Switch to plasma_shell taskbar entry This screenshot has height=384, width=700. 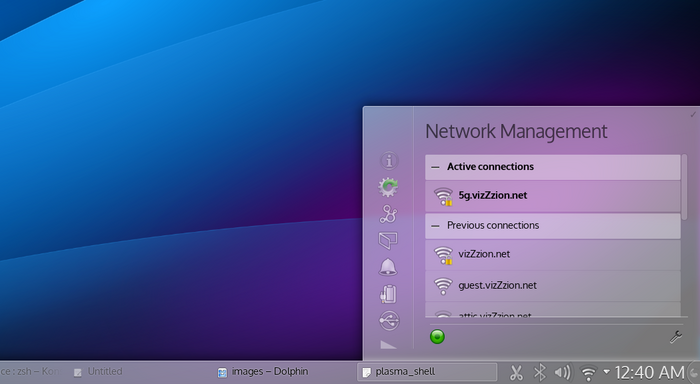(427, 372)
